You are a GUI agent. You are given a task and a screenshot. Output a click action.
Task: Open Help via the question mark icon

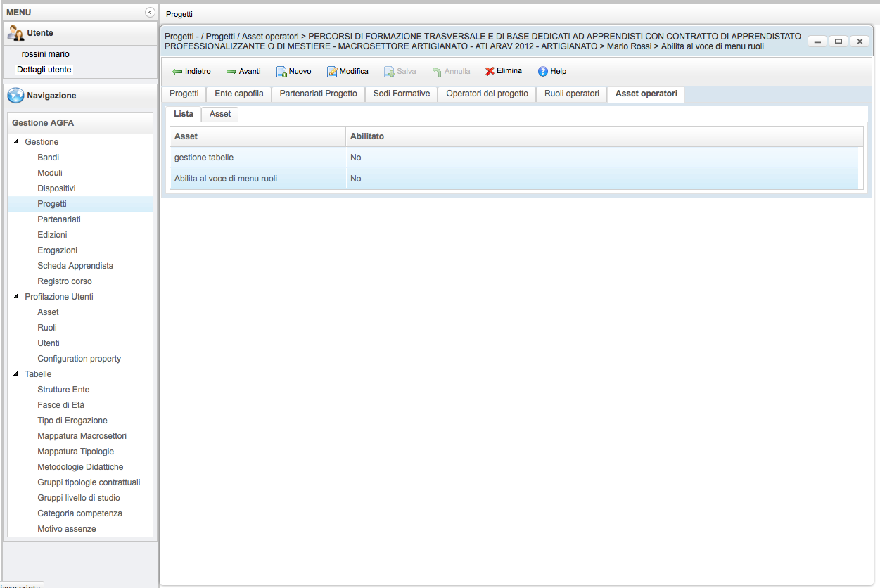click(542, 72)
